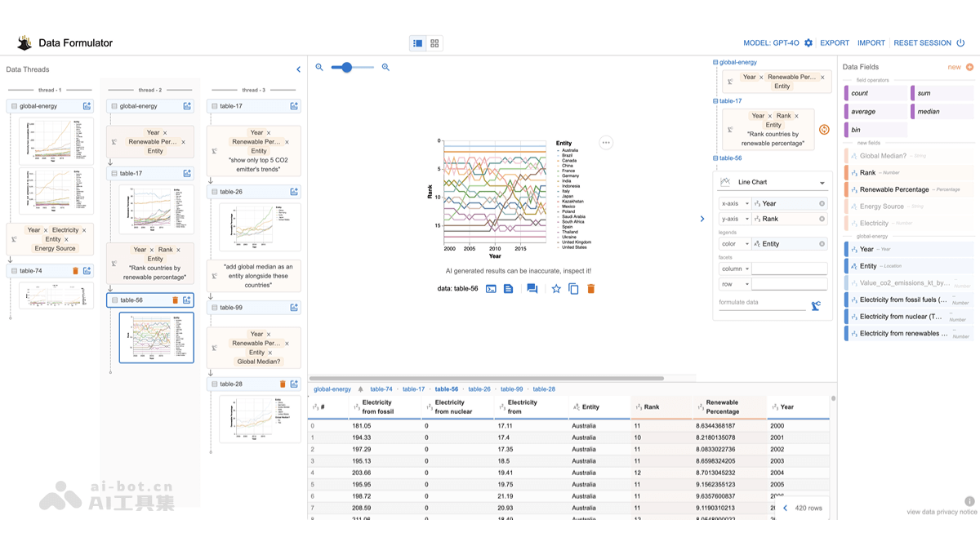Viewport: 980px width, 551px height.
Task: View the data sheet of table-56
Action: point(508,288)
